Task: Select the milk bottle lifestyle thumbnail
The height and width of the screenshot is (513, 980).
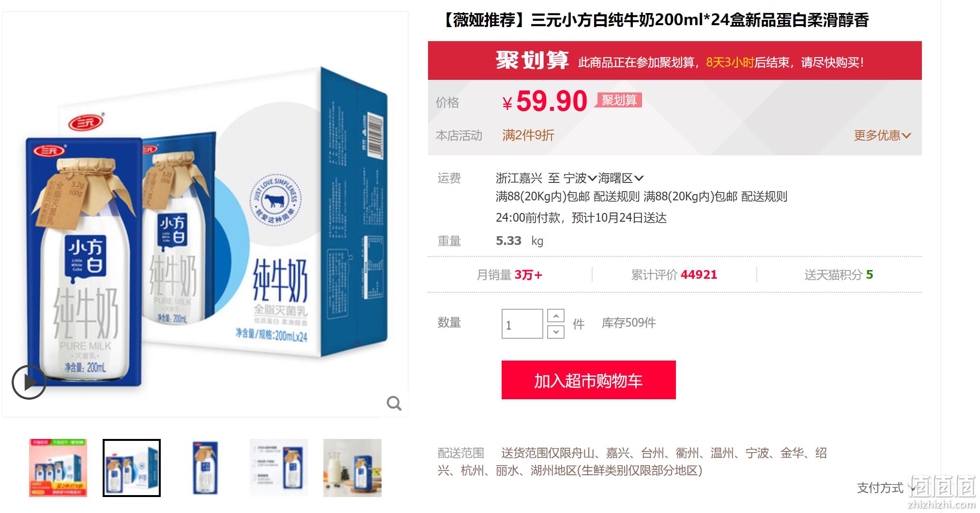Action: [x=352, y=468]
